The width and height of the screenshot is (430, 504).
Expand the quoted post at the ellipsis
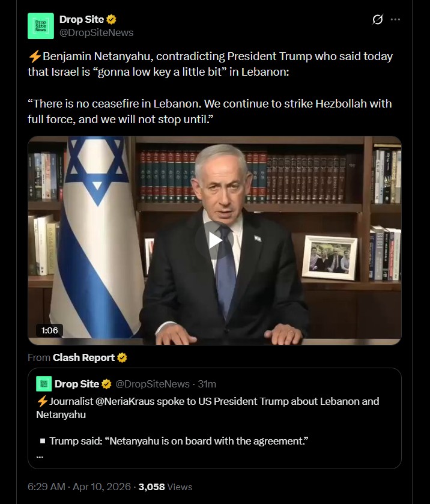tap(40, 457)
